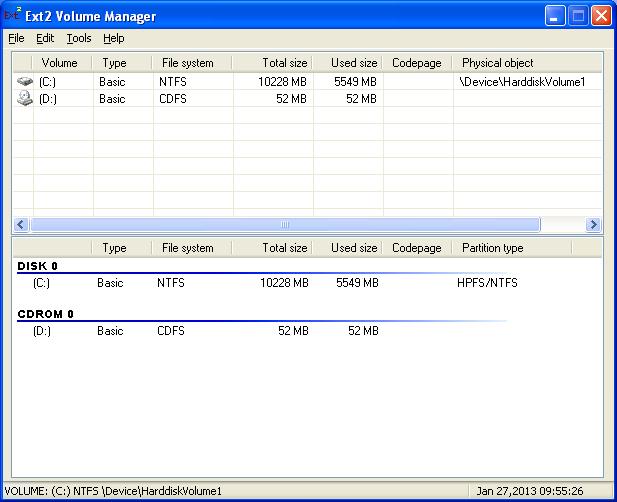Open the Edit menu
The width and height of the screenshot is (617, 502).
pyautogui.click(x=45, y=38)
